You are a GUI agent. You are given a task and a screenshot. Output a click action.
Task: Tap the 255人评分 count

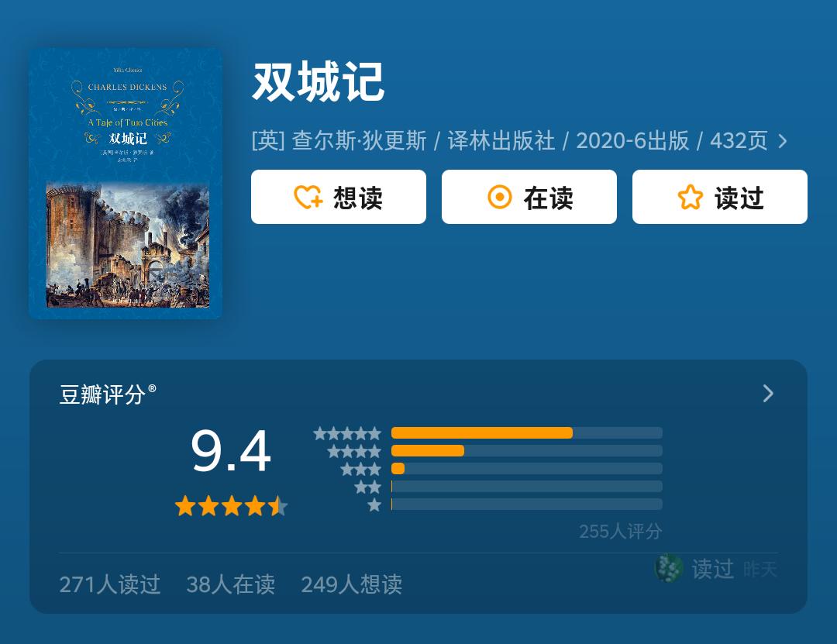pyautogui.click(x=620, y=532)
